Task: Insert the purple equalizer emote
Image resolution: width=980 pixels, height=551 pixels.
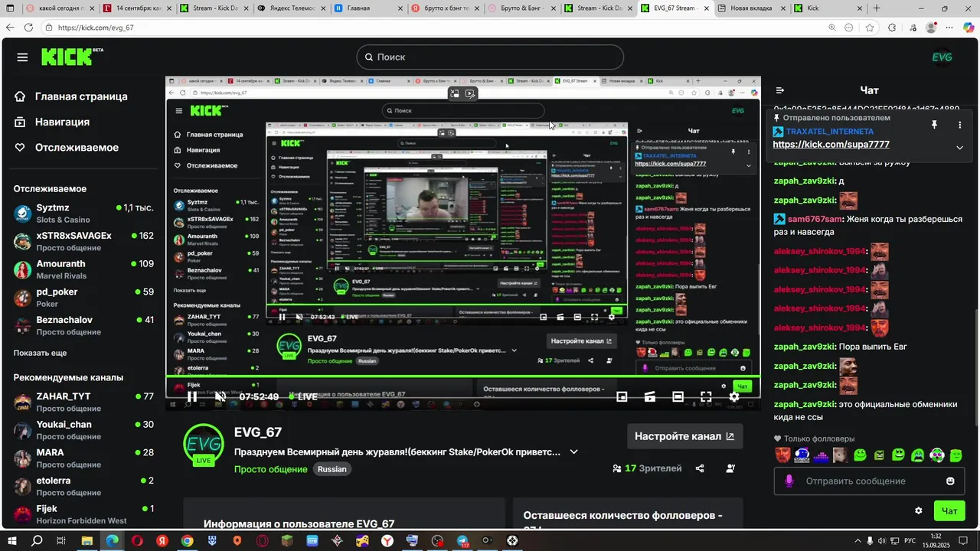Action: tap(821, 455)
